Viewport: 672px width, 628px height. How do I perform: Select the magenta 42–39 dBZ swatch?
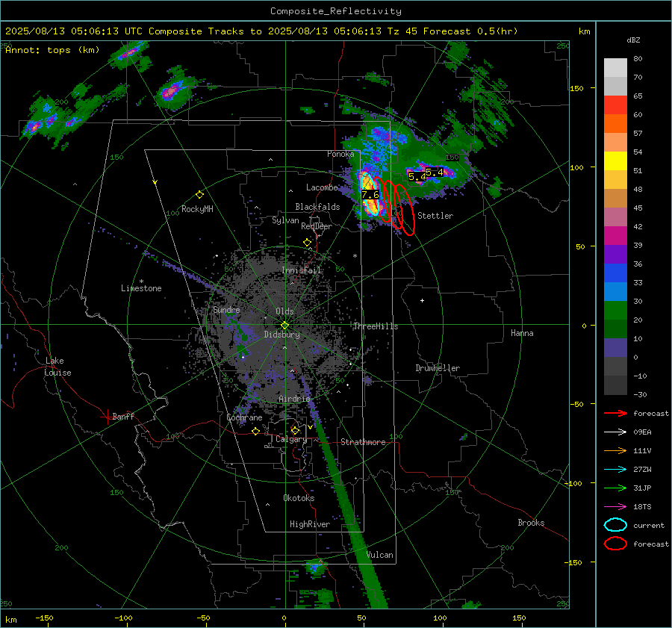[x=615, y=236]
